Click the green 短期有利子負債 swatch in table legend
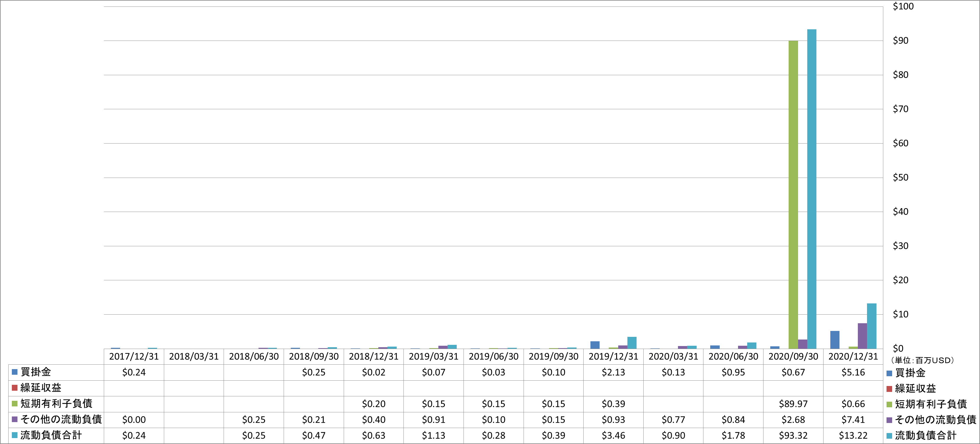980x444 pixels. (x=15, y=404)
